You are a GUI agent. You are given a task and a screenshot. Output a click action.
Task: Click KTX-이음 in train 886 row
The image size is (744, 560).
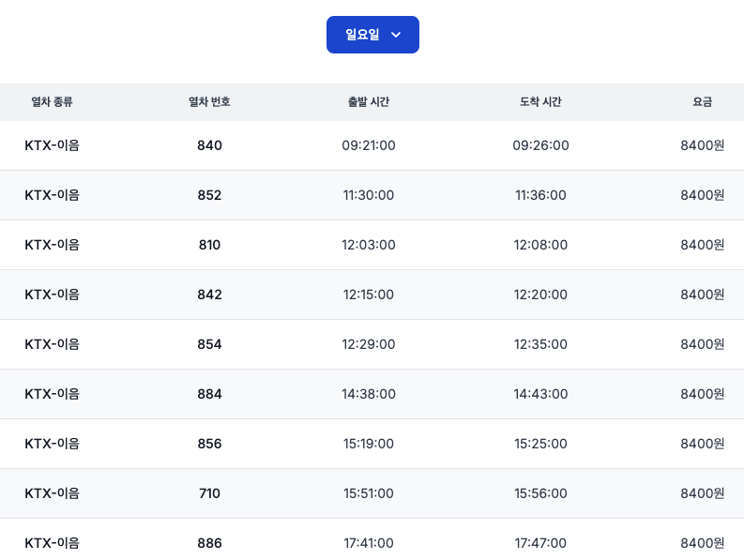[52, 543]
